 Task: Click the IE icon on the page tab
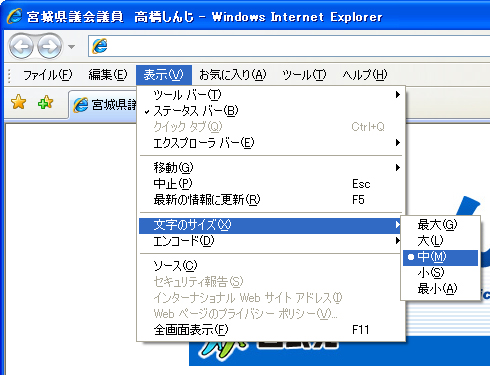[81, 105]
